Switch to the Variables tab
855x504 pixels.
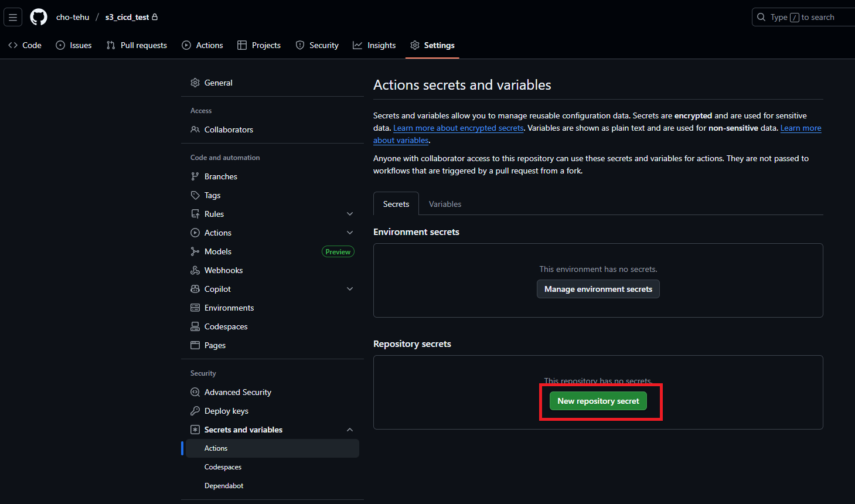[445, 204]
